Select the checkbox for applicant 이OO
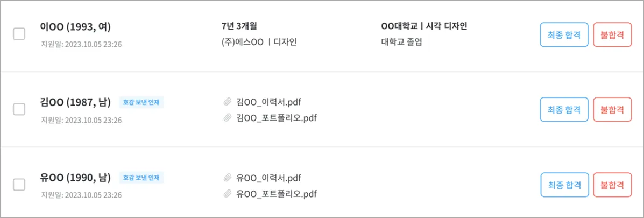This screenshot has width=644, height=218. [19, 34]
